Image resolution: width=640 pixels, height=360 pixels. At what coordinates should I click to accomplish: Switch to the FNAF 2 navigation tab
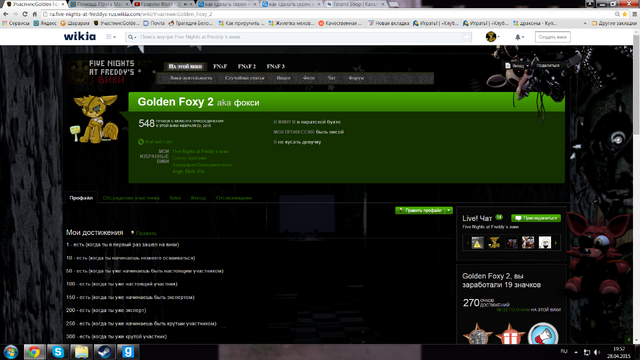coord(247,66)
